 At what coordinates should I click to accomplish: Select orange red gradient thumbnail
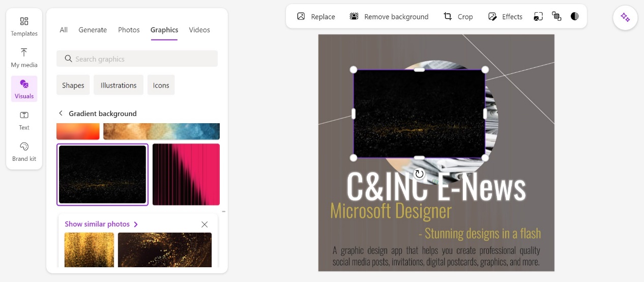tap(78, 131)
